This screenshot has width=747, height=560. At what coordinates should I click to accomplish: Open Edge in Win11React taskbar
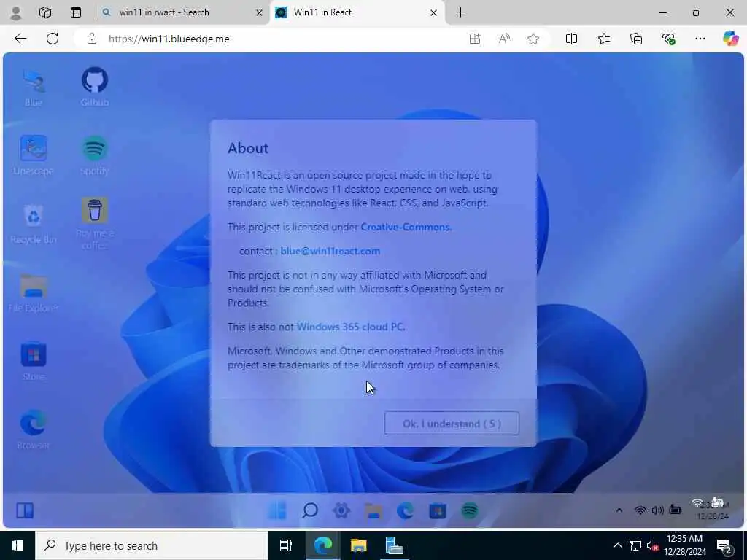406,510
